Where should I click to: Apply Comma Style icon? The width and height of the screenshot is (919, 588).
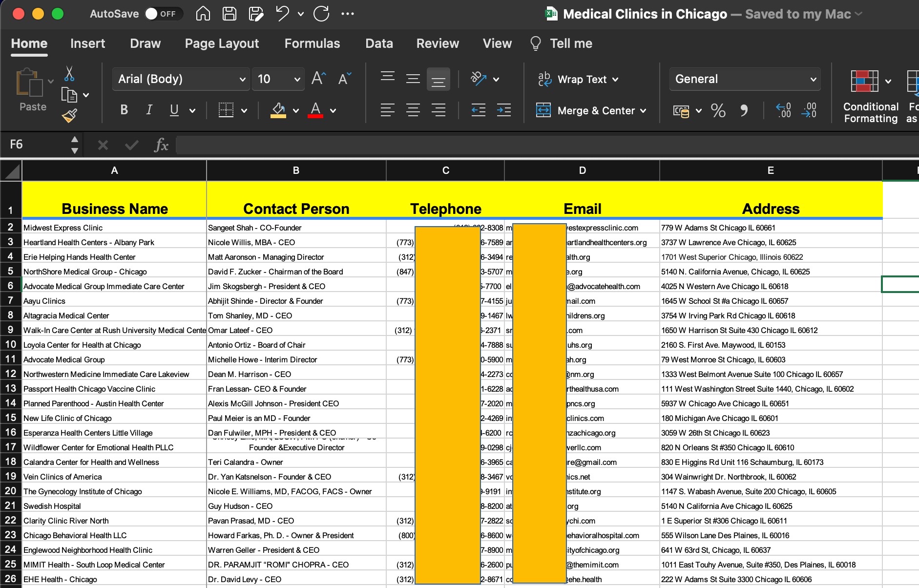coord(744,111)
